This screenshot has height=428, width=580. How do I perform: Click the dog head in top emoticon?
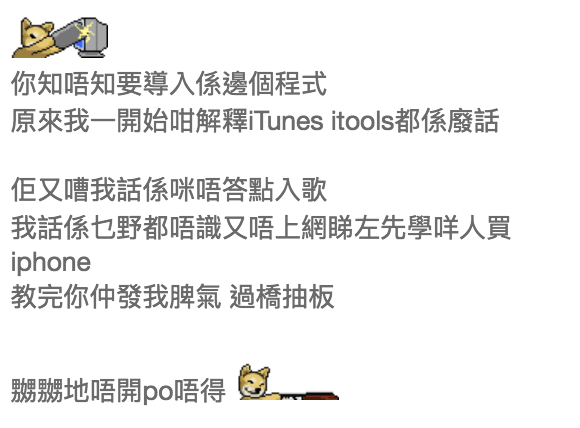pos(36,34)
